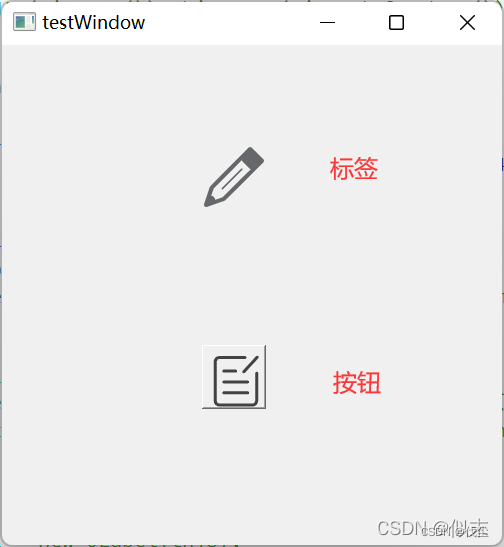Click the pen stroke on the notepad button
The height and width of the screenshot is (547, 504).
pos(251,364)
